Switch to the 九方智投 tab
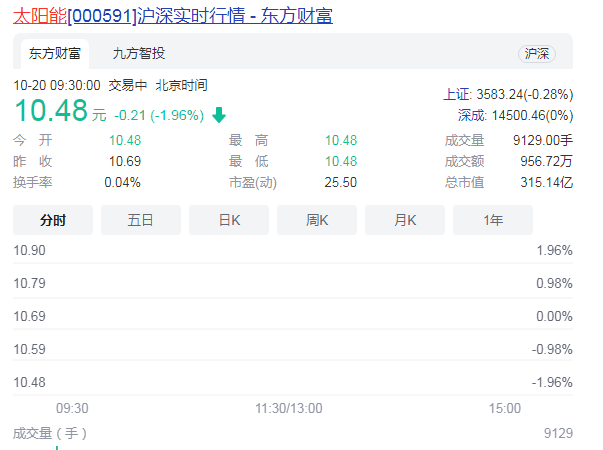Image resolution: width=603 pixels, height=450 pixels. (x=139, y=53)
